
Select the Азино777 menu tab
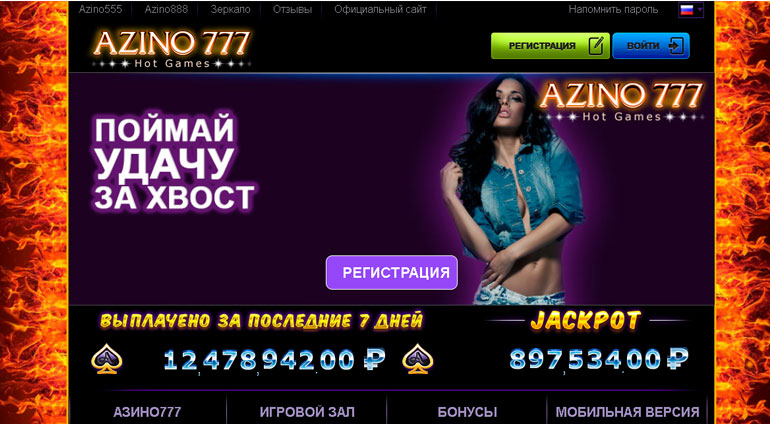point(147,412)
